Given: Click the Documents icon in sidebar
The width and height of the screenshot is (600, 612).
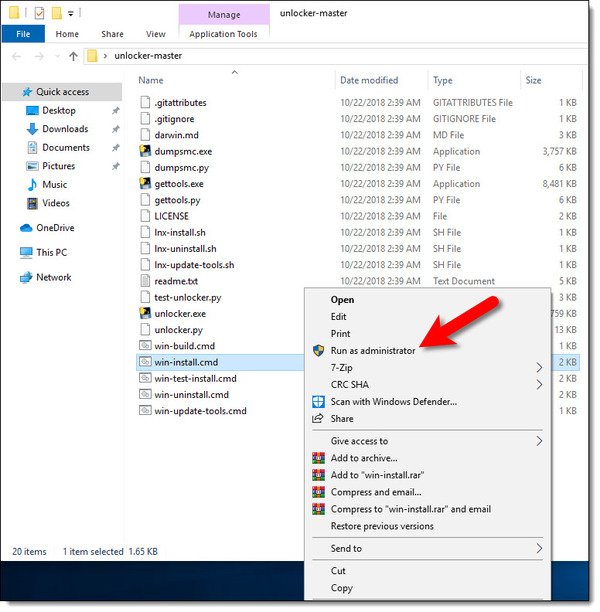Looking at the screenshot, I should point(32,148).
